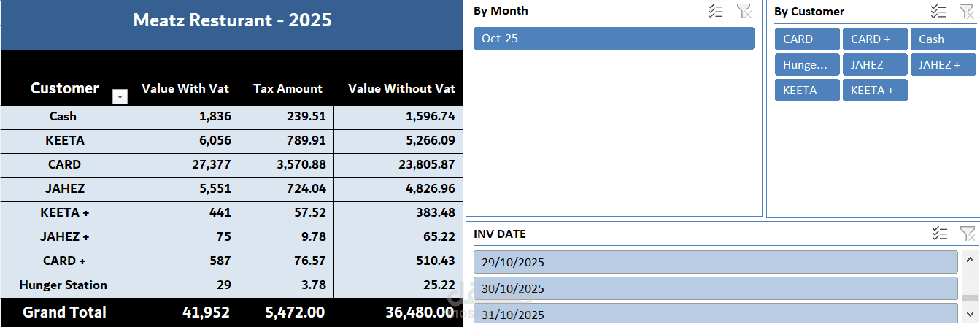The image size is (980, 327).
Task: Click the 5,266.09 cell
Action: point(398,141)
